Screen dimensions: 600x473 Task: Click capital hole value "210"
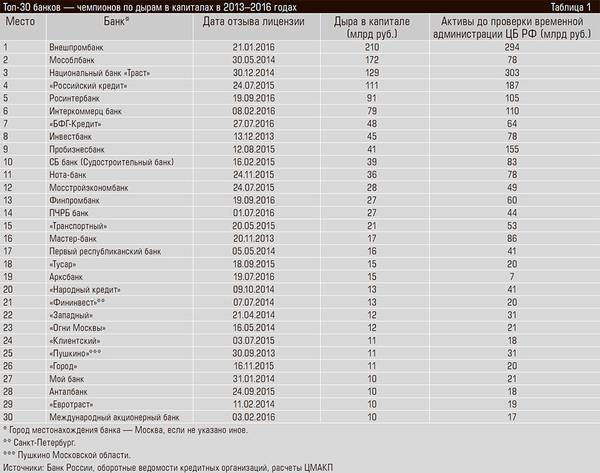click(x=372, y=47)
